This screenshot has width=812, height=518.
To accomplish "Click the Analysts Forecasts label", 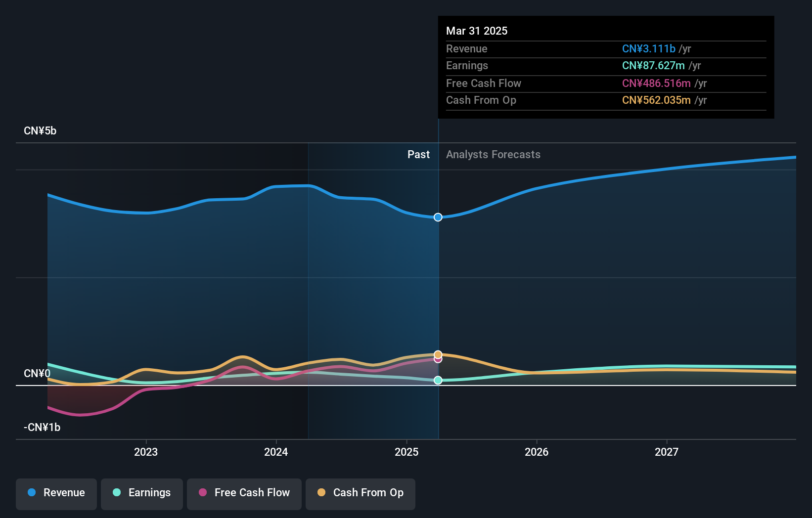I will tap(493, 155).
